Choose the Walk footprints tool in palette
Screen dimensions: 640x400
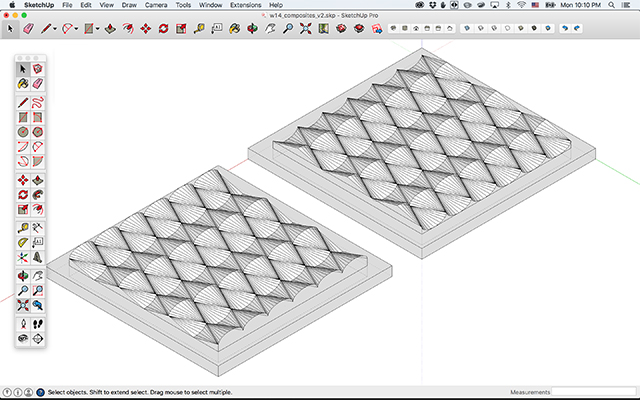[x=38, y=324]
